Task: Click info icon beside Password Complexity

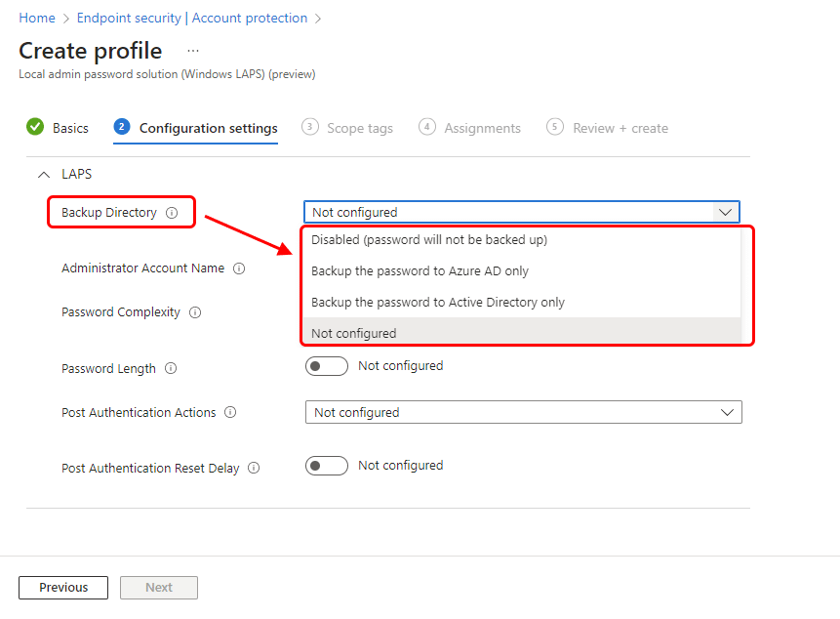Action: pyautogui.click(x=195, y=312)
